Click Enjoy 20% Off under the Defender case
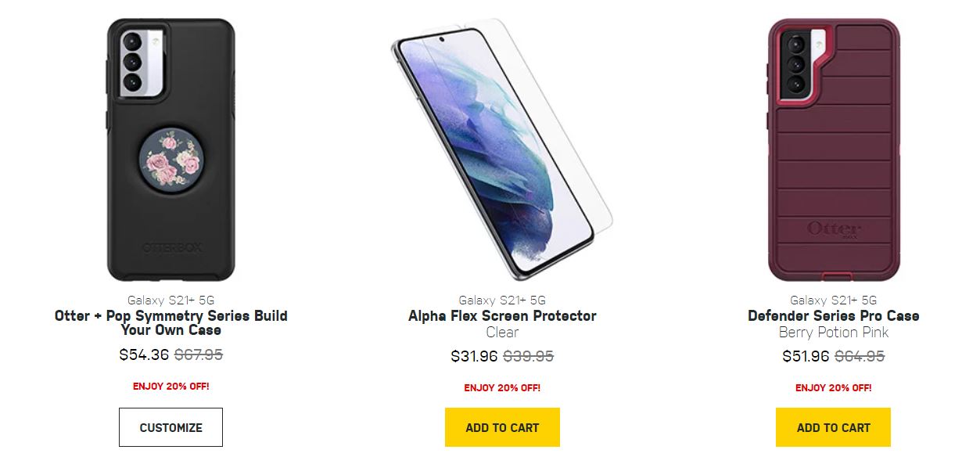This screenshot has height=457, width=980. tap(833, 388)
